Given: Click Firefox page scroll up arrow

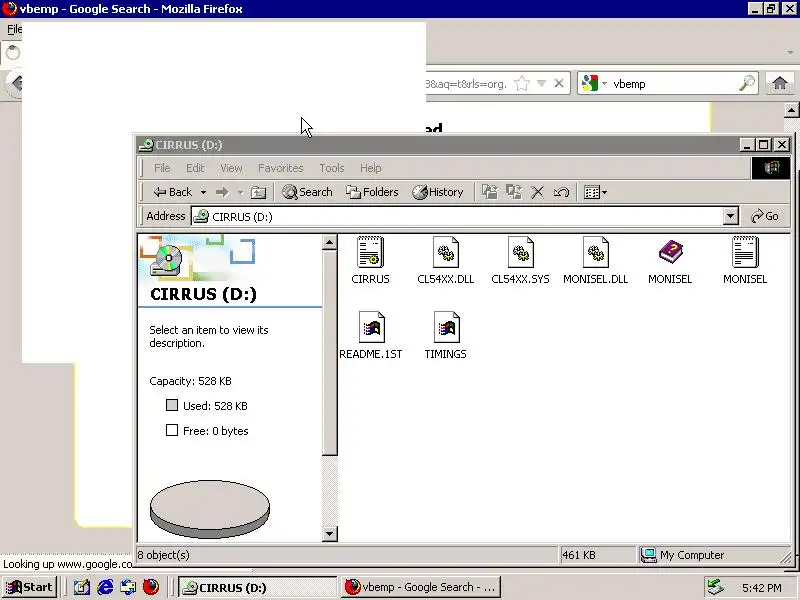Looking at the screenshot, I should (791, 110).
